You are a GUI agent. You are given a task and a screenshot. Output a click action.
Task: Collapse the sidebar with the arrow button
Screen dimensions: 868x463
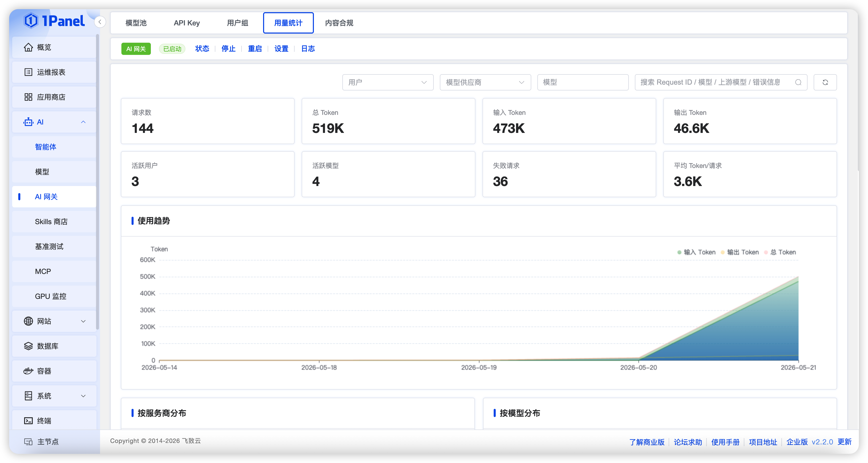click(100, 22)
